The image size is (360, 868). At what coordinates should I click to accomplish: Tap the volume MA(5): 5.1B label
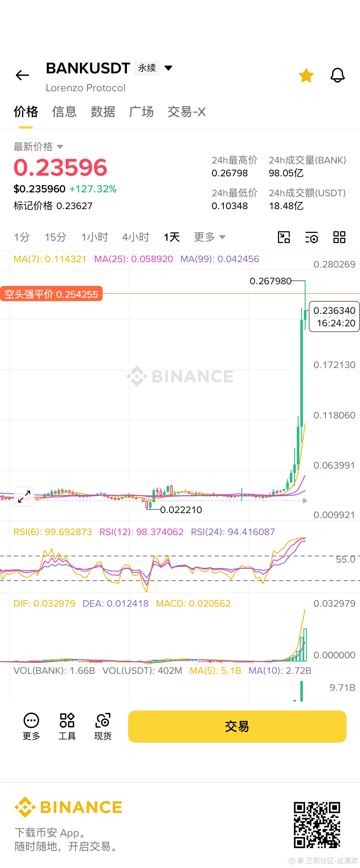click(x=216, y=671)
